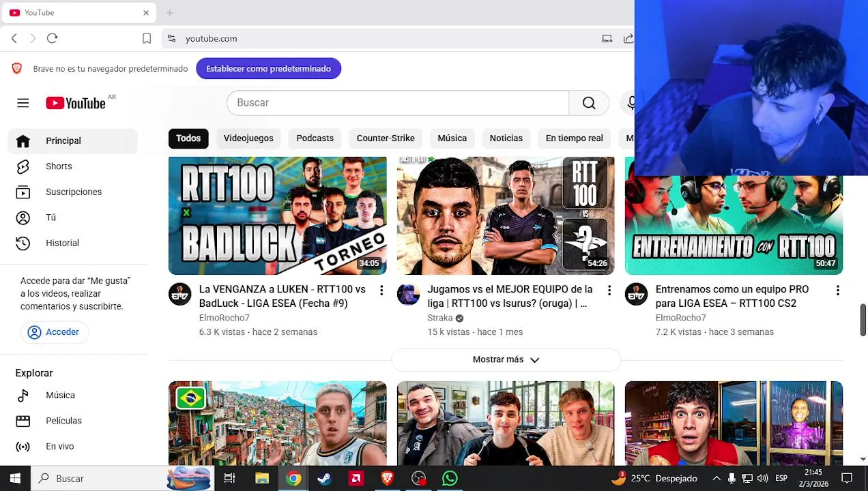The height and width of the screenshot is (491, 868).
Task: Click the share icon in address bar
Action: pyautogui.click(x=628, y=39)
